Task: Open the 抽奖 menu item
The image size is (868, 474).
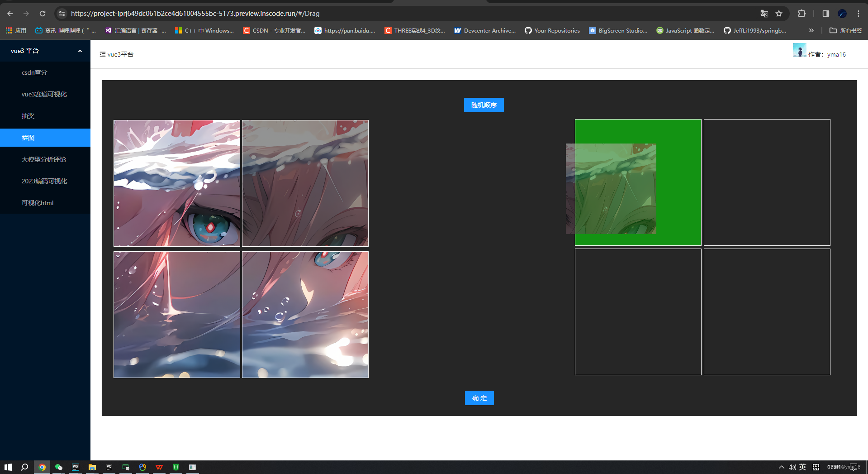Action: coord(45,116)
